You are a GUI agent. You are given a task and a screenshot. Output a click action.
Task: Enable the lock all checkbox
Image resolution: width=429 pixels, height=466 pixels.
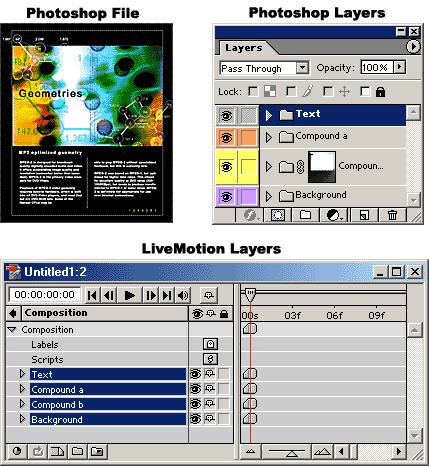tap(365, 91)
